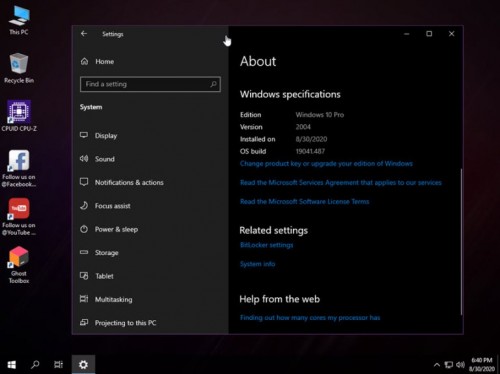Select the Follow us on YouTube shortcut

(19, 217)
